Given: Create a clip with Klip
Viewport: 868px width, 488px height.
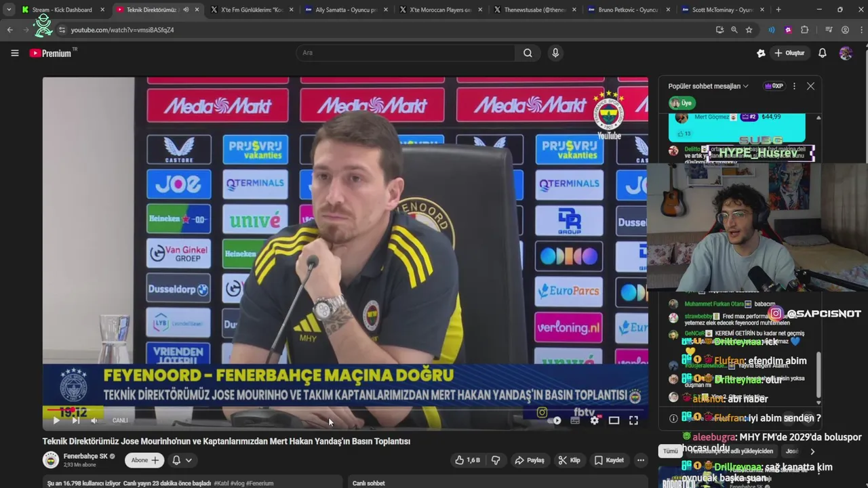Looking at the screenshot, I should click(569, 460).
